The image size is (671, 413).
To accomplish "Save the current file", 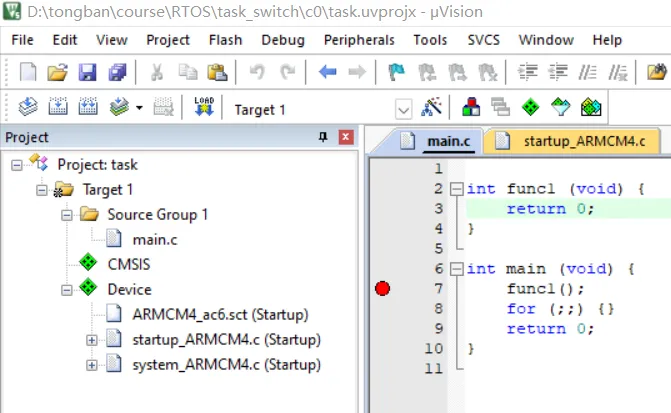I will 87,72.
